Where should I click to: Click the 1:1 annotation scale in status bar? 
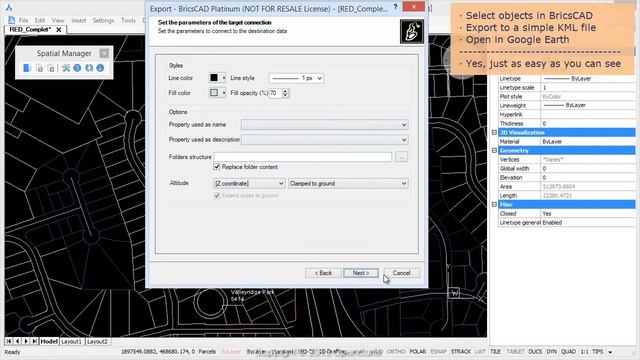point(584,351)
